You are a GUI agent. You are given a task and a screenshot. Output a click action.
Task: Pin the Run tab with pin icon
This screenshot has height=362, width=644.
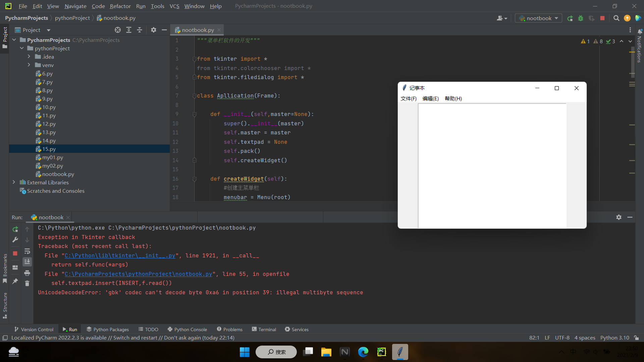click(15, 281)
